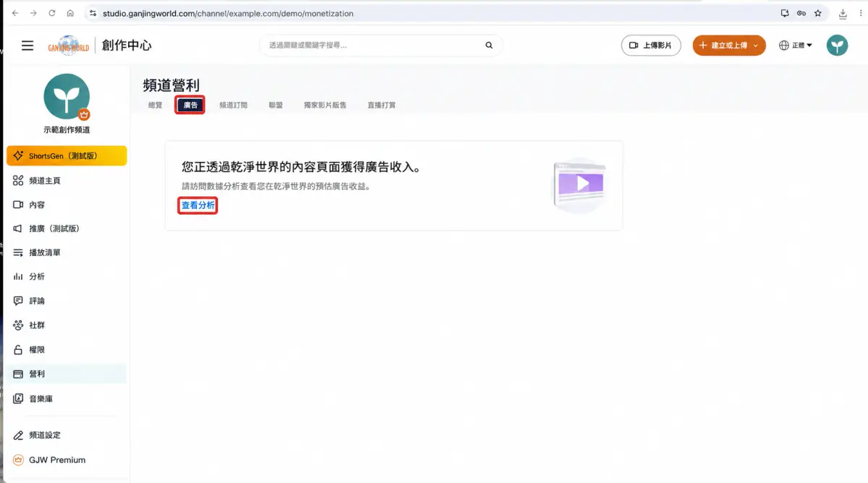Viewport: 868px width, 483px height.
Task: Click the 分析 bar chart icon
Action: (18, 277)
